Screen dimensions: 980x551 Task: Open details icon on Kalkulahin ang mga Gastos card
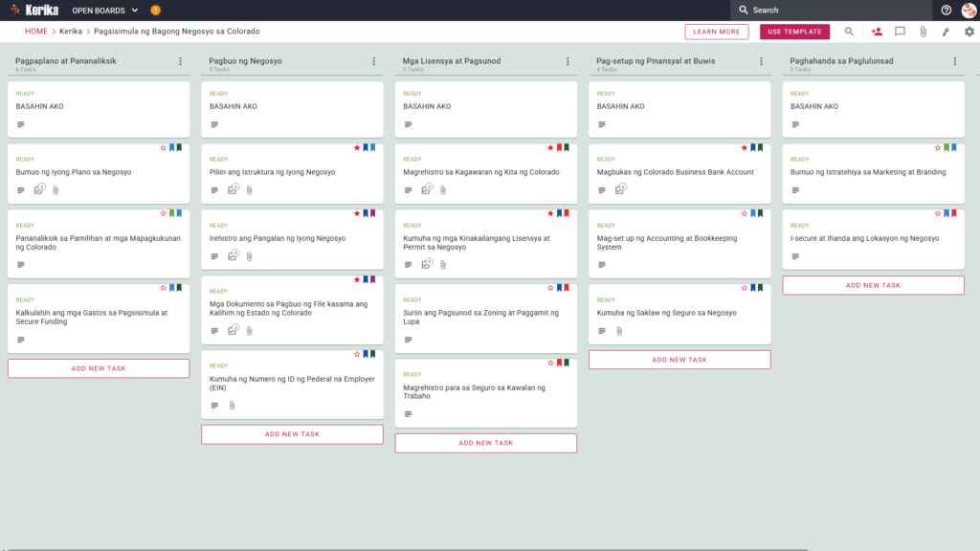pos(21,340)
